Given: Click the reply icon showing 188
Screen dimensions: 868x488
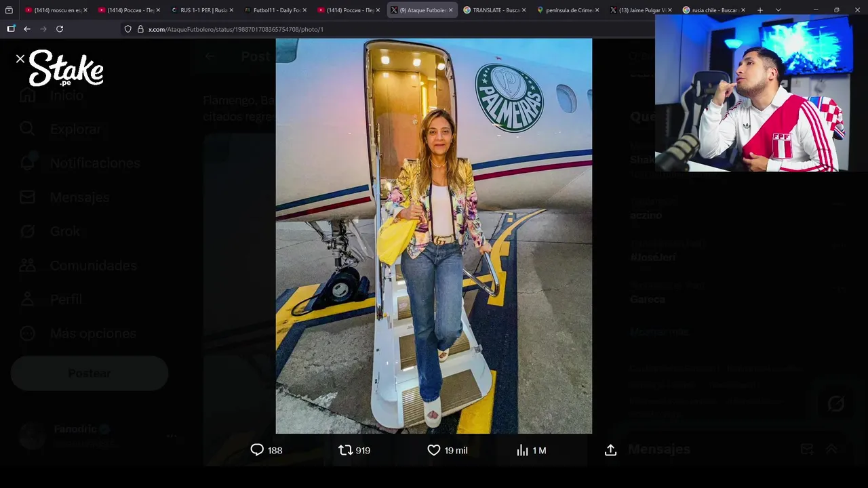Looking at the screenshot, I should click(257, 450).
